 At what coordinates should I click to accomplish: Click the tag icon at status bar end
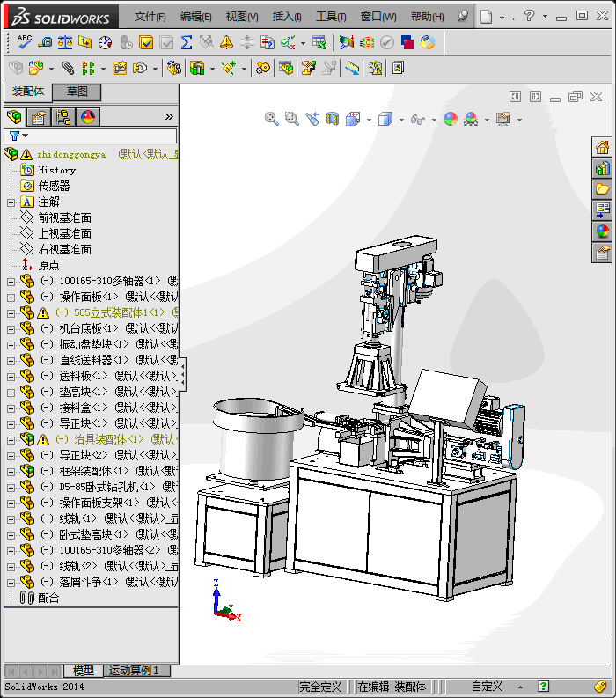600,687
